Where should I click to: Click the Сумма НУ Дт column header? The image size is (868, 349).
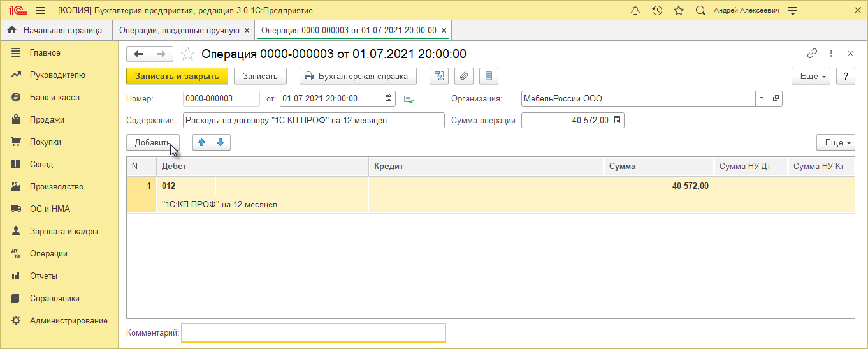(751, 166)
